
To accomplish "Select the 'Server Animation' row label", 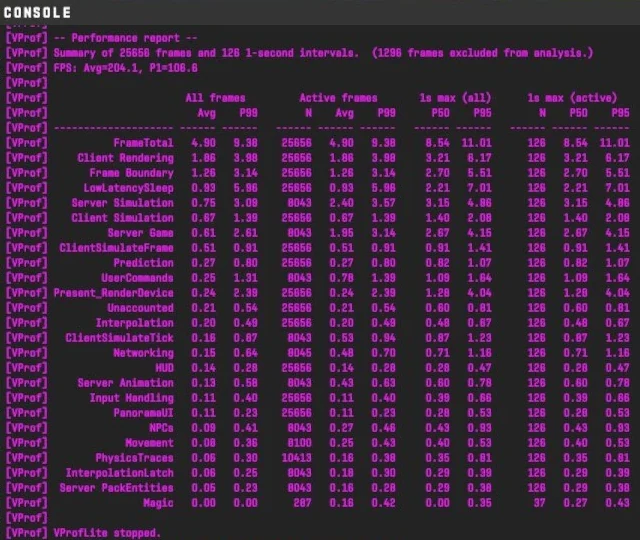I will 125,383.
